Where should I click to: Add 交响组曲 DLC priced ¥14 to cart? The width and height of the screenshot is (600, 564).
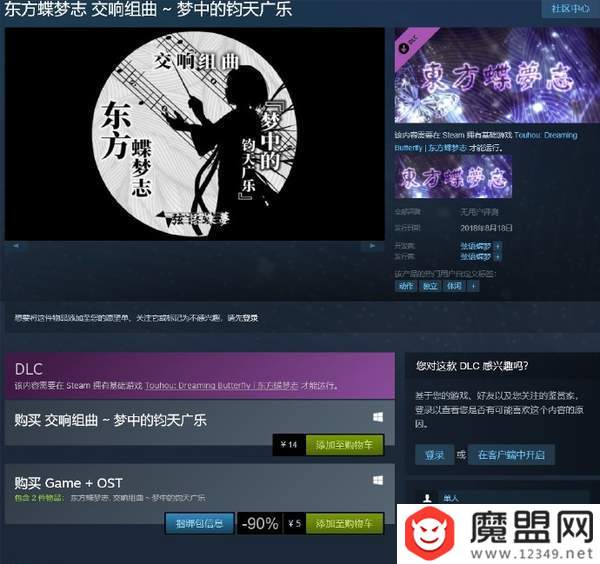pos(344,445)
